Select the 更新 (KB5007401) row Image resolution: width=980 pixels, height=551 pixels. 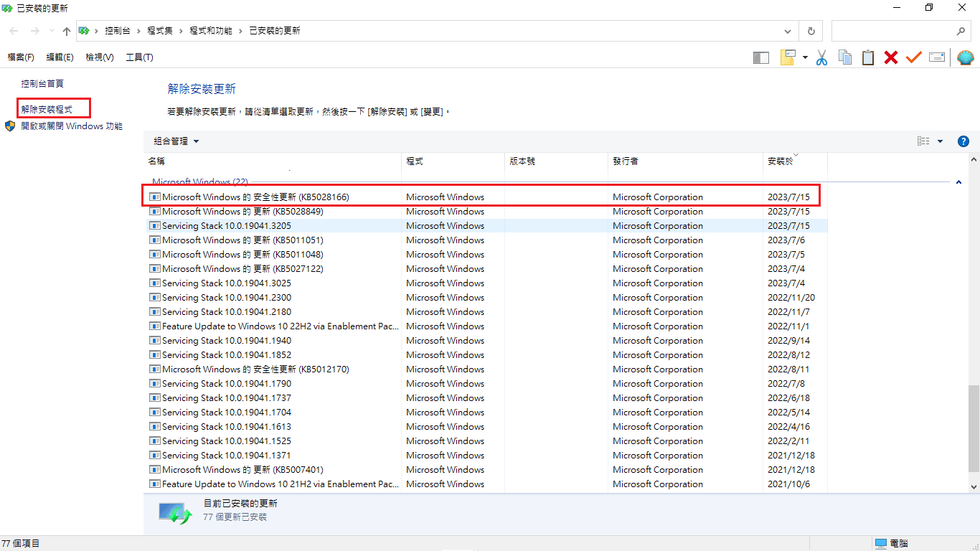(485, 470)
